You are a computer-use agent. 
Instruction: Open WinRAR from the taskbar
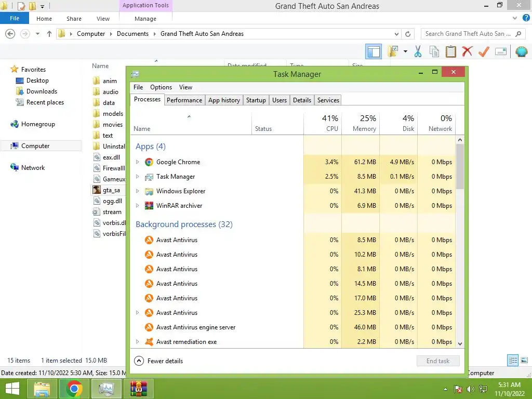(x=139, y=389)
